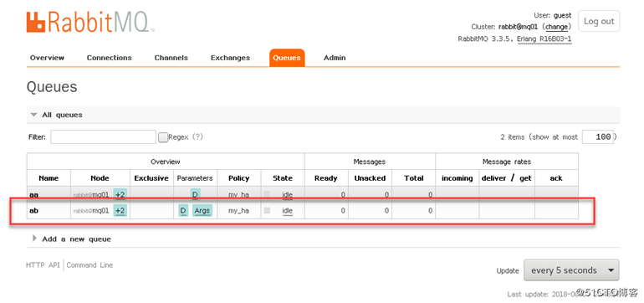
Task: Open the queue named ab
Action: [33, 211]
